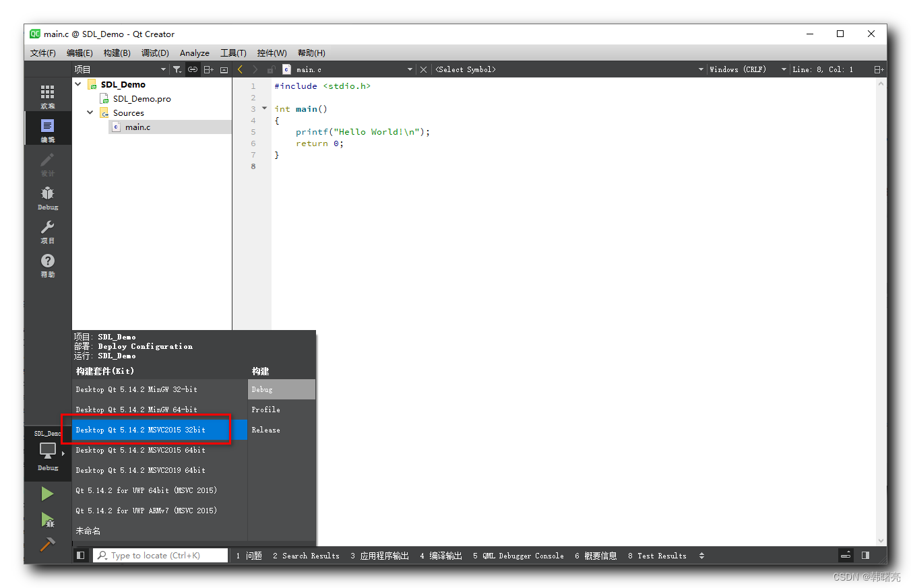Image resolution: width=911 pixels, height=588 pixels.
Task: Switch to Debug mode in sidebar
Action: pos(47,197)
